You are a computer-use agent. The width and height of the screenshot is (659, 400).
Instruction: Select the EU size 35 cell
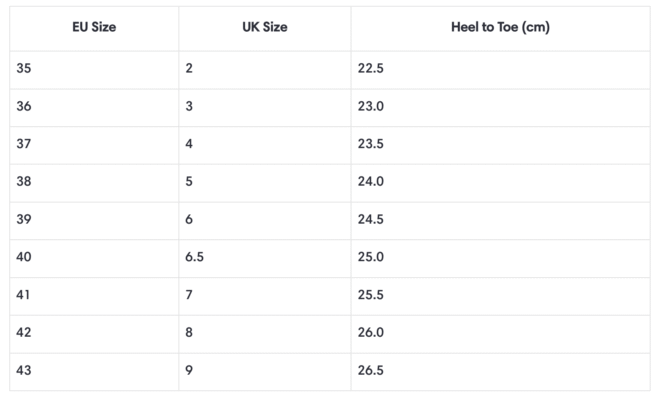point(26,68)
